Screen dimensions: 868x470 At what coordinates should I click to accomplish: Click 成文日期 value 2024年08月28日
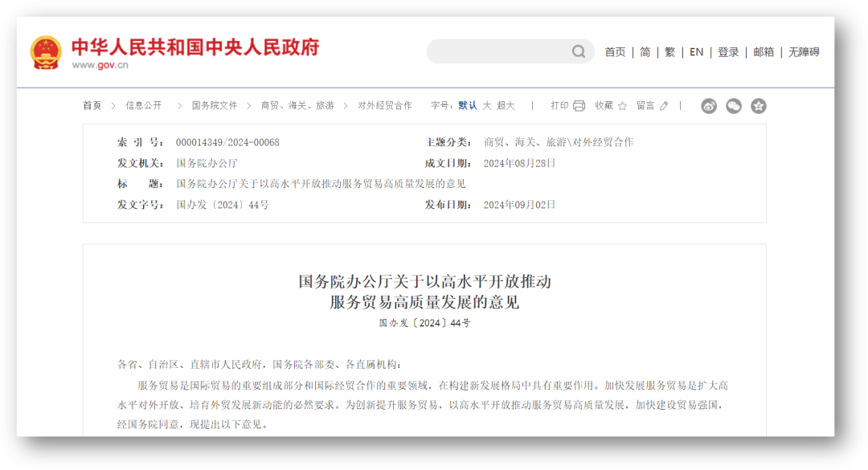(x=519, y=163)
